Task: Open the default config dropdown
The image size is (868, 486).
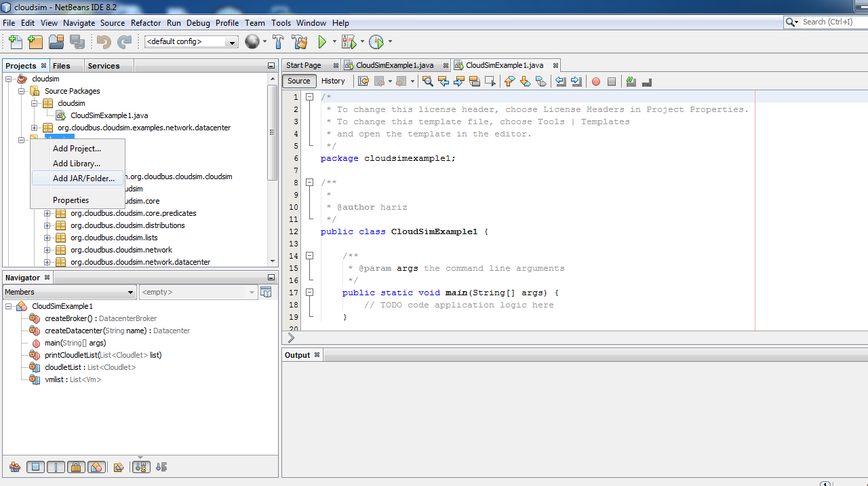Action: 233,42
